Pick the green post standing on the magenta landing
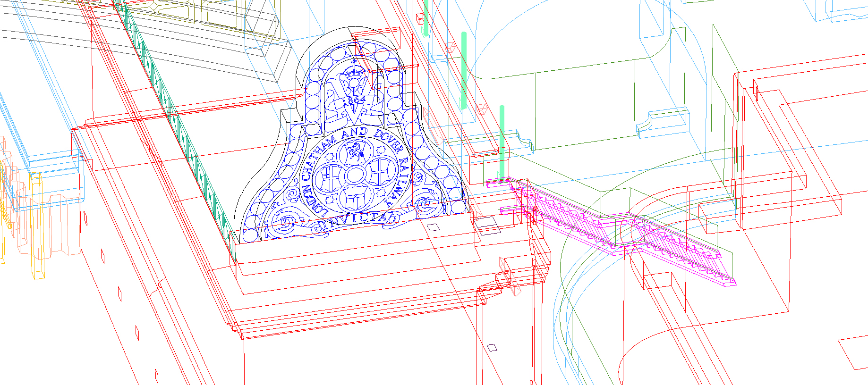 tap(502, 142)
